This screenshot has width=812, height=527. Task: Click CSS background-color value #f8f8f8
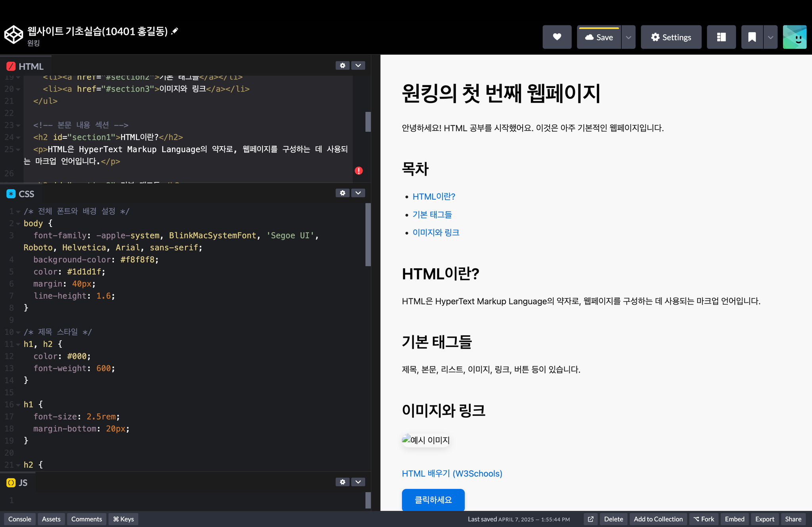point(138,260)
